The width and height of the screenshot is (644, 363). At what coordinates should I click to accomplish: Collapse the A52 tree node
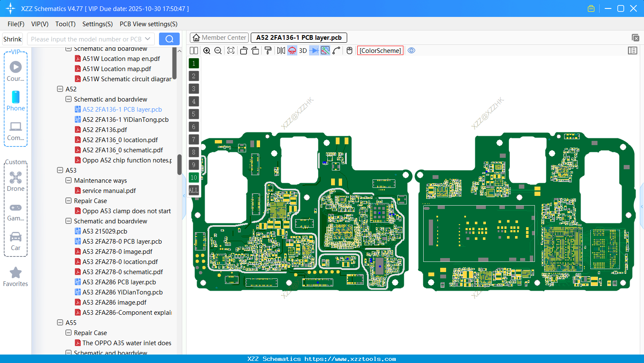[x=60, y=89]
